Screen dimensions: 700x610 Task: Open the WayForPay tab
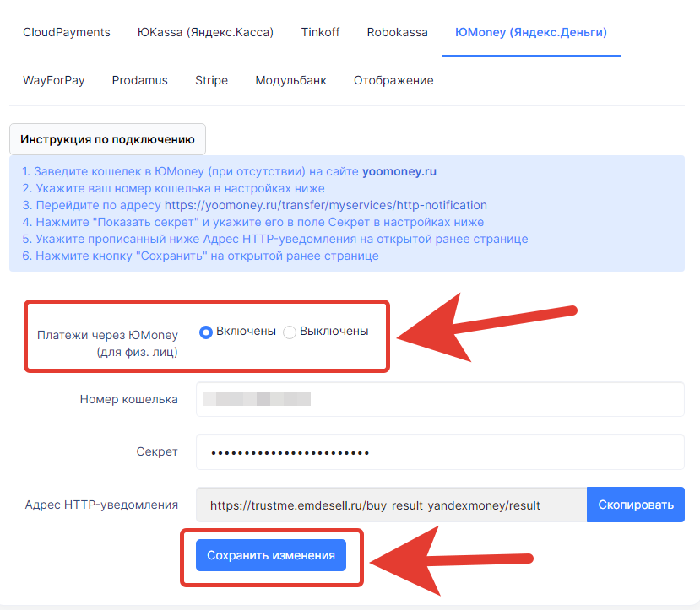pos(53,80)
